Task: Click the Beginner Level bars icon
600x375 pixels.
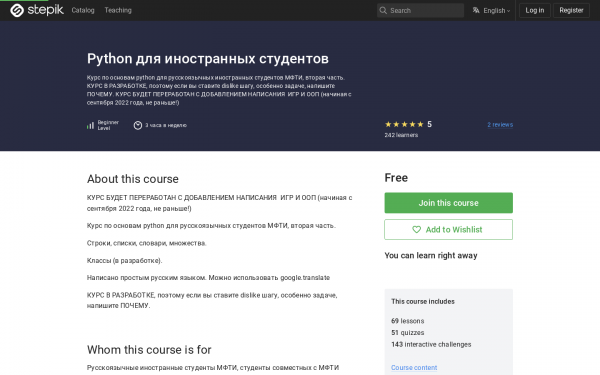Action: click(90, 125)
